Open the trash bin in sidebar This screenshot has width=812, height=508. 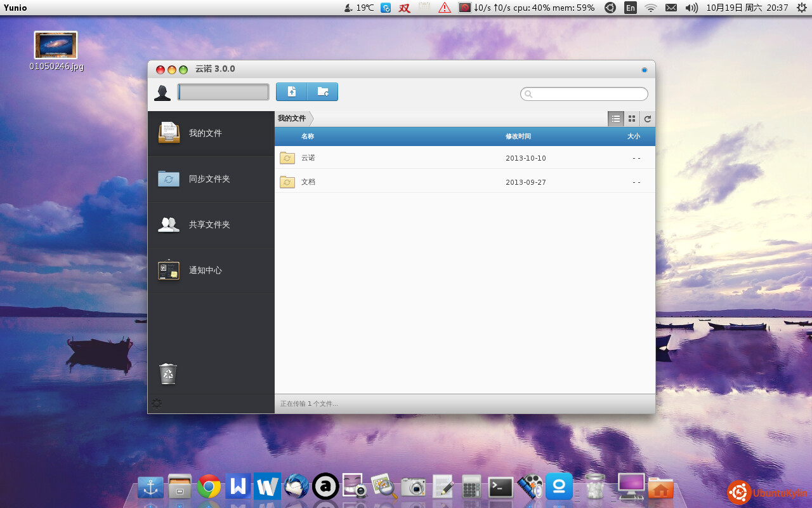point(167,374)
